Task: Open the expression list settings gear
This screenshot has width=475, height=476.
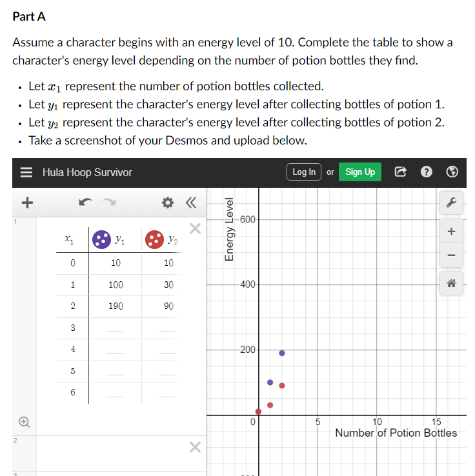Action: pos(168,203)
